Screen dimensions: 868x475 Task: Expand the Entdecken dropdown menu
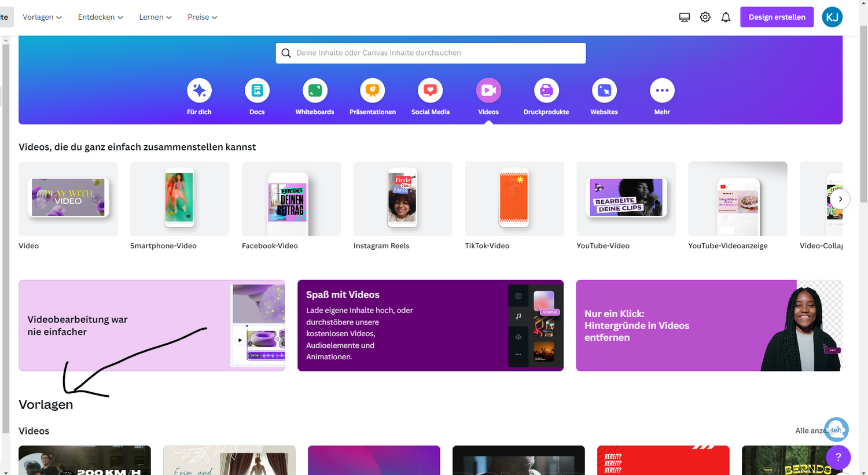[100, 17]
